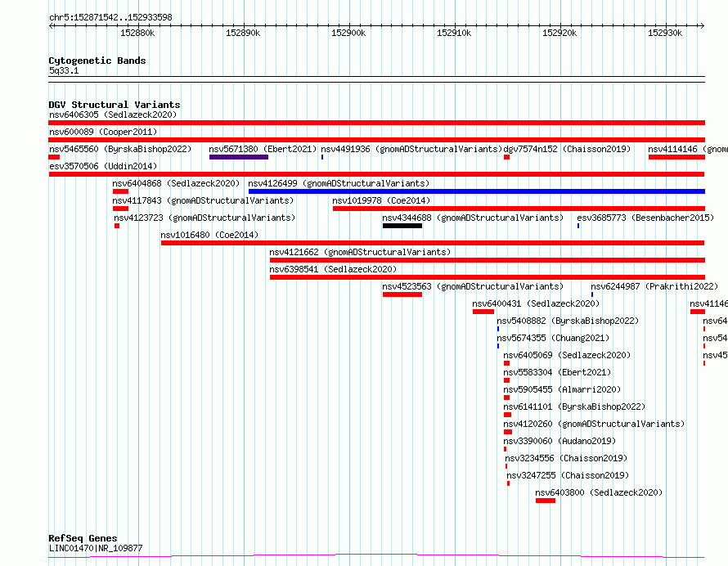Image resolution: width=728 pixels, height=566 pixels.
Task: Open nsv4126499 (gnomADStructuralVariants) label
Action: [x=339, y=183]
